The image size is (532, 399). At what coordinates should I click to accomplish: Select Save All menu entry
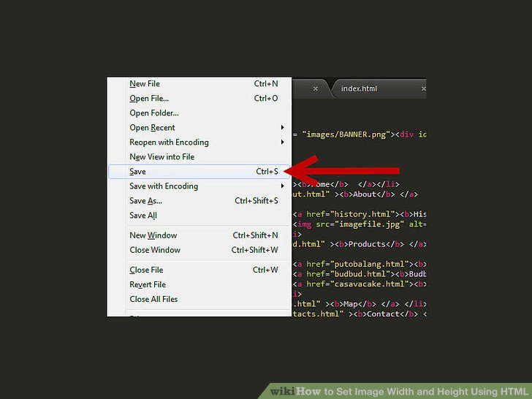199,215
